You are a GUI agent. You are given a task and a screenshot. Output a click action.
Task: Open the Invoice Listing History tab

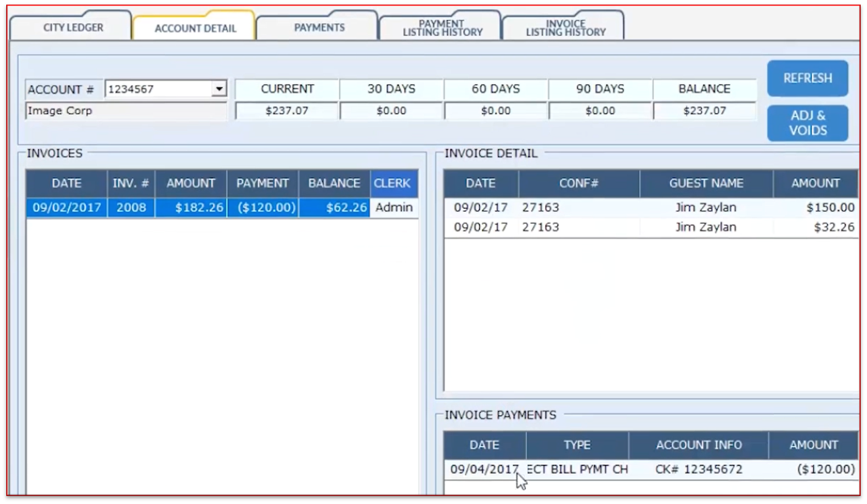tap(565, 28)
